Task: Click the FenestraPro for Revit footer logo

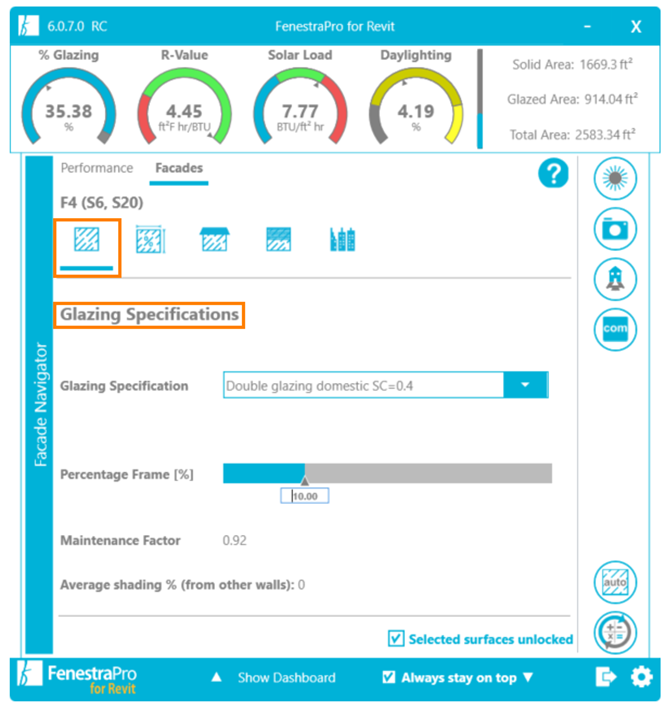Action: 77,677
